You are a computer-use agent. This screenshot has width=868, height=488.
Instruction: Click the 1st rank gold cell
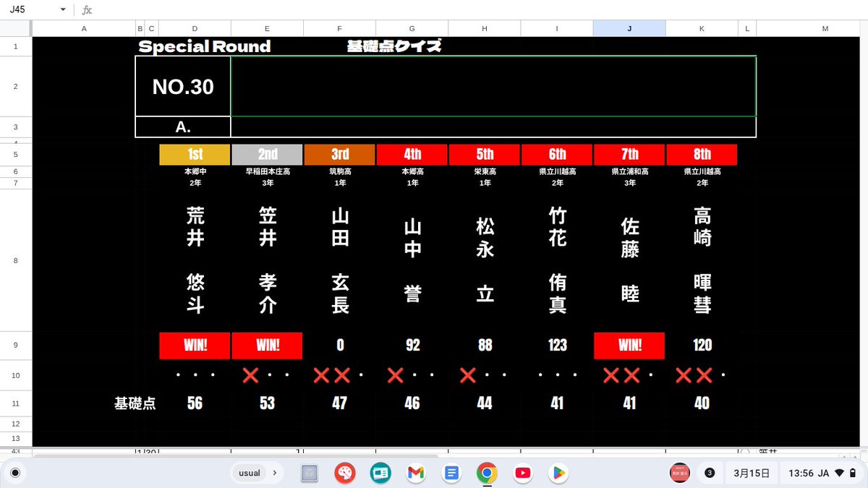pyautogui.click(x=195, y=155)
